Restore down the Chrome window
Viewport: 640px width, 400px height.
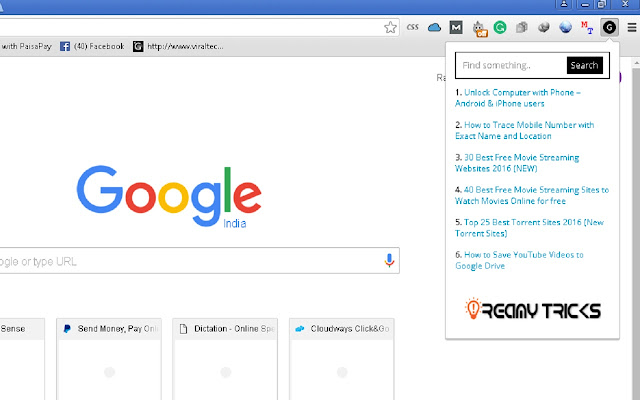click(x=602, y=4)
